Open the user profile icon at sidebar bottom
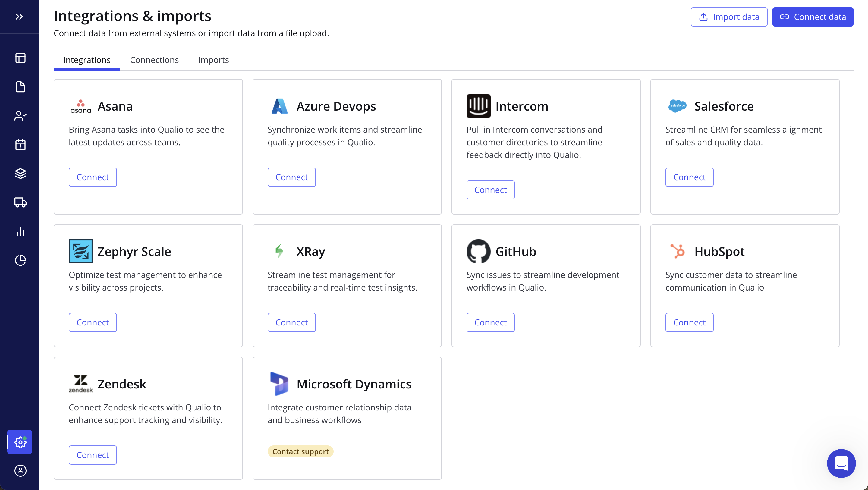 coord(20,471)
